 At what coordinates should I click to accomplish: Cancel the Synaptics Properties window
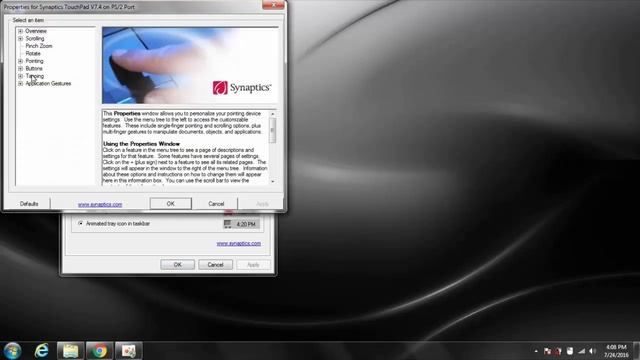point(216,203)
